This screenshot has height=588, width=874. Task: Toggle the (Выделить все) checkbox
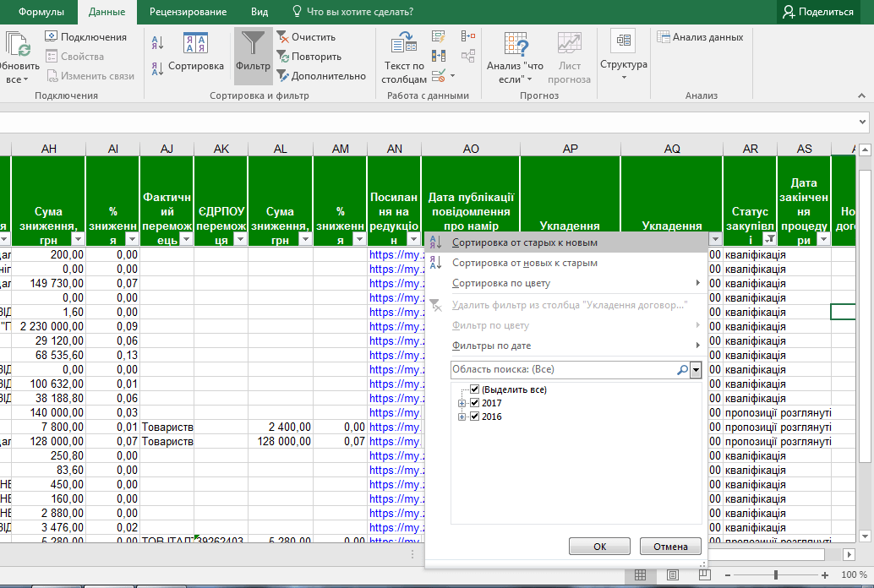tap(474, 390)
